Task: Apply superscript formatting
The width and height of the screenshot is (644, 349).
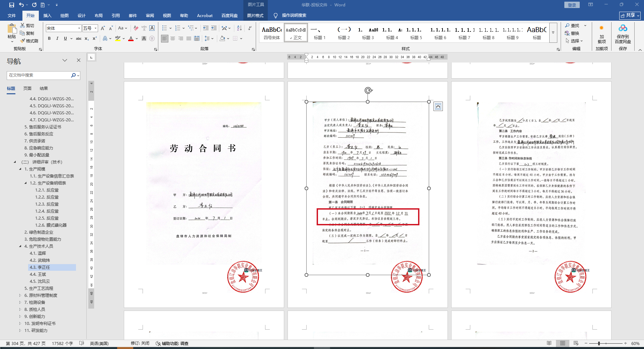Action: tap(95, 38)
